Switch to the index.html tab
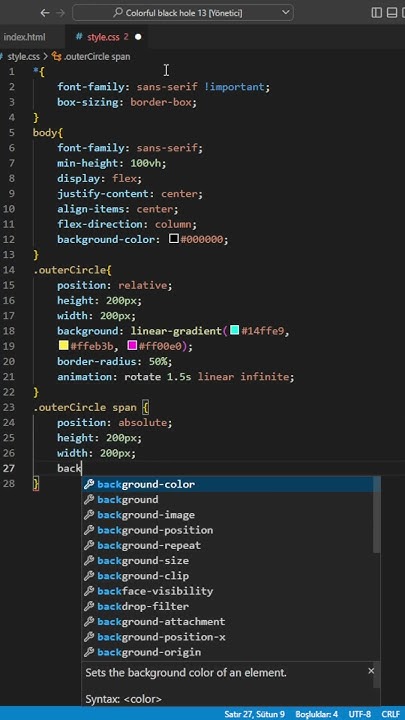The height and width of the screenshot is (720, 405). (24, 37)
